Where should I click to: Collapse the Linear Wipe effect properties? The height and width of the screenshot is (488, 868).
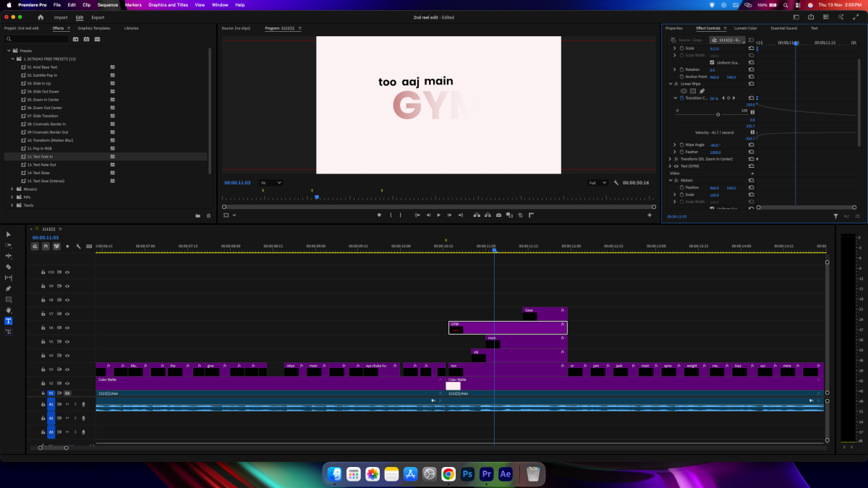pos(670,84)
